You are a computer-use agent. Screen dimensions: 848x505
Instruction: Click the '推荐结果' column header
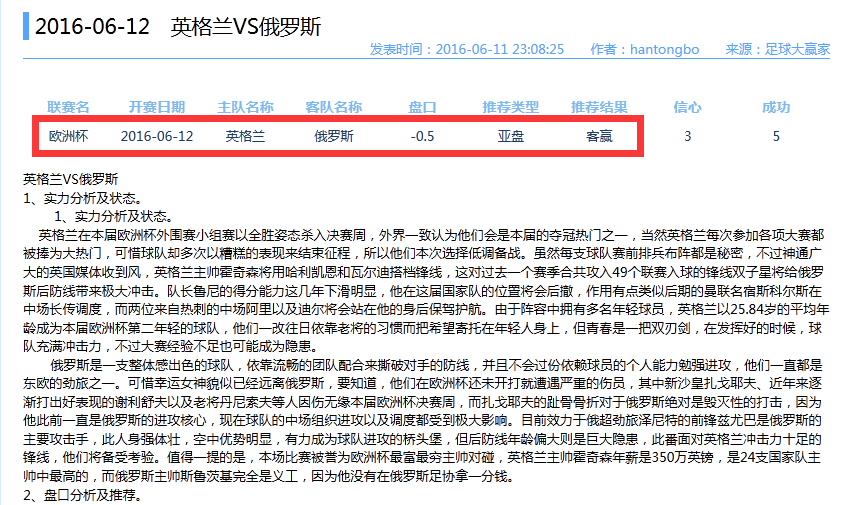point(599,107)
